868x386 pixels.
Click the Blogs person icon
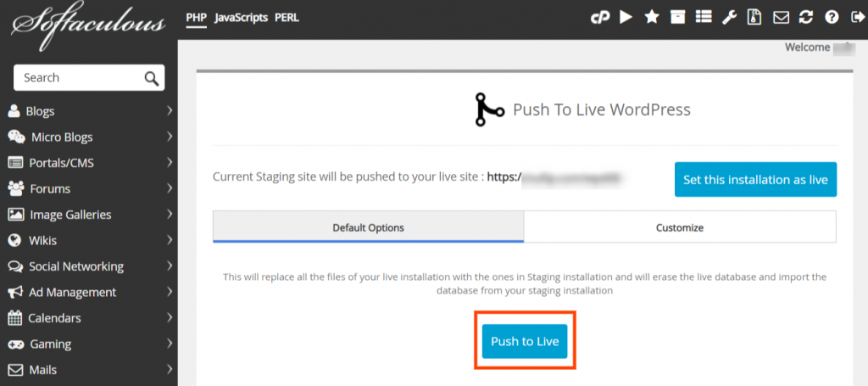click(x=14, y=111)
